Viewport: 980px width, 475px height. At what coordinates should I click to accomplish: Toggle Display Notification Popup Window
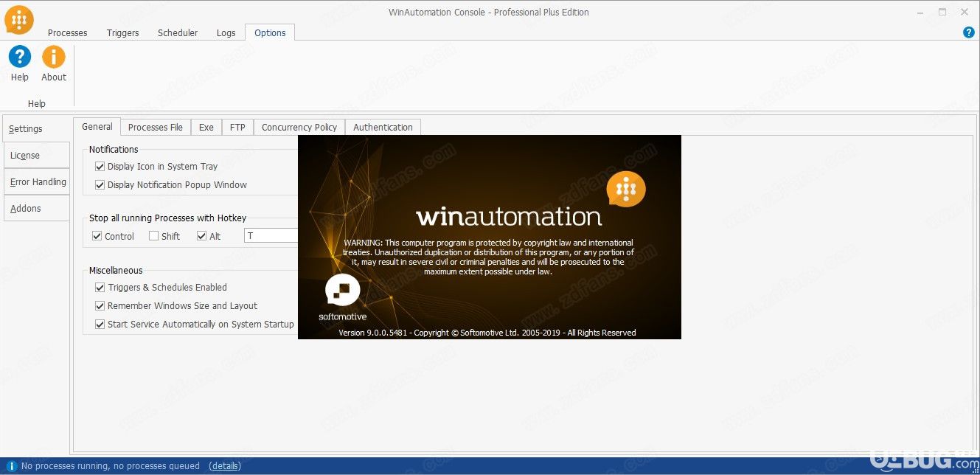pos(100,185)
